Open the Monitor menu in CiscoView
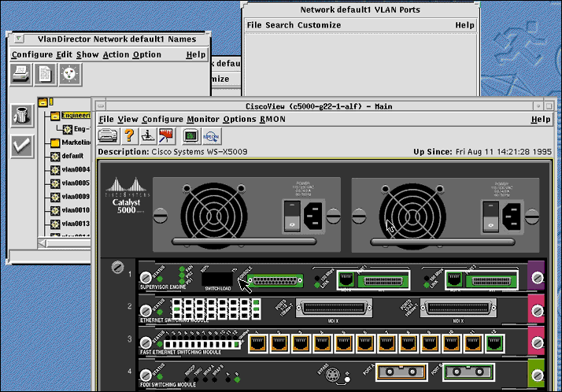Image resolution: width=562 pixels, height=392 pixels. pos(203,120)
